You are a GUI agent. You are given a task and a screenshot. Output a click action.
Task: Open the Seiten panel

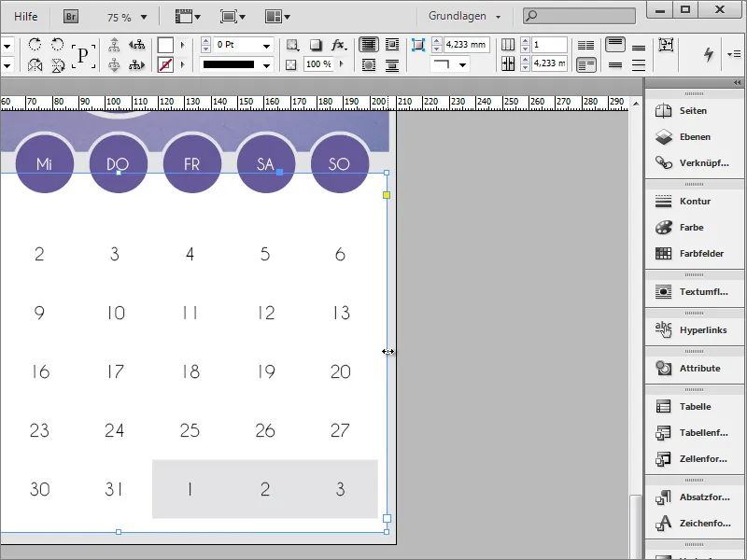point(694,110)
